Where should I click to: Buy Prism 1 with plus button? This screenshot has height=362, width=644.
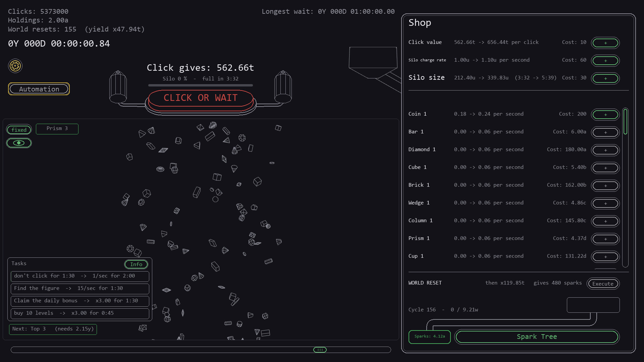605,239
